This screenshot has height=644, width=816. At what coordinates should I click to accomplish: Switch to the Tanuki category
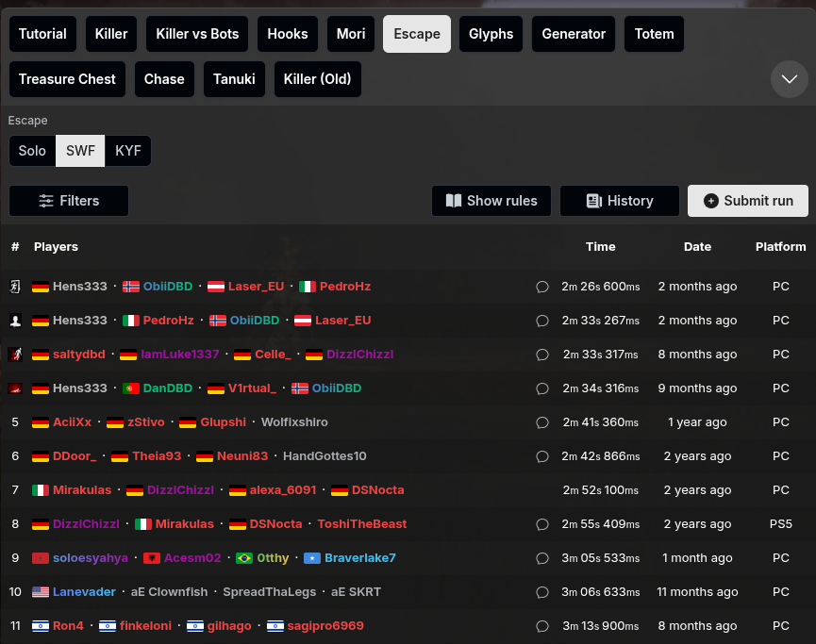pyautogui.click(x=234, y=79)
